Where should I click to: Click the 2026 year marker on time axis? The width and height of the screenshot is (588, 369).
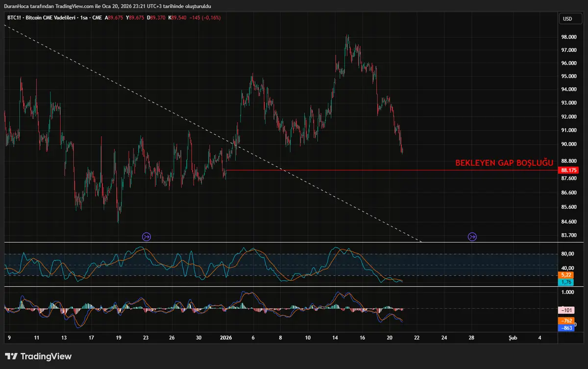pyautogui.click(x=226, y=338)
